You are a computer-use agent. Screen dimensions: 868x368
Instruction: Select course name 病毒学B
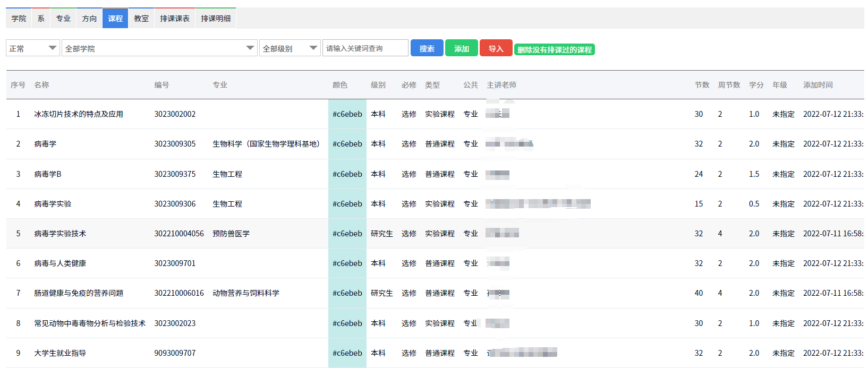click(48, 174)
